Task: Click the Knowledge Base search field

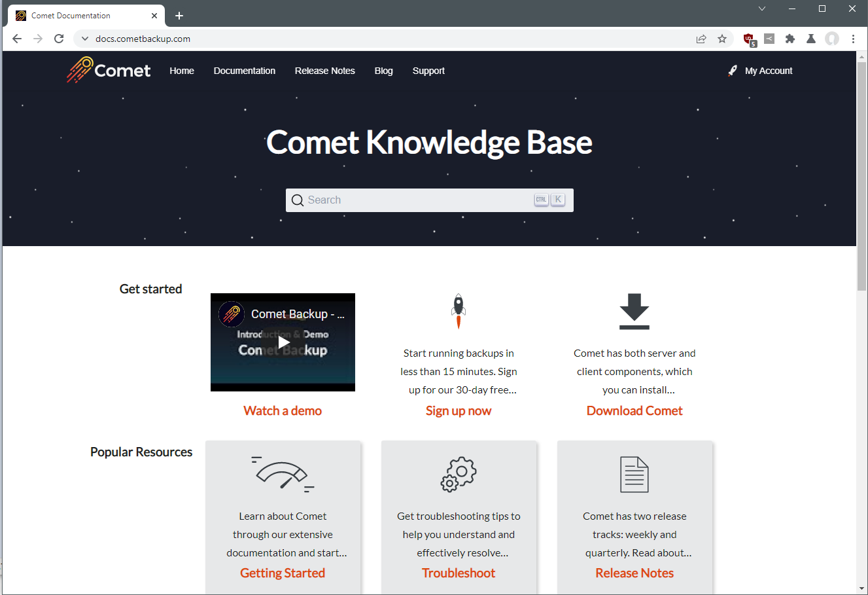Action: coord(419,200)
